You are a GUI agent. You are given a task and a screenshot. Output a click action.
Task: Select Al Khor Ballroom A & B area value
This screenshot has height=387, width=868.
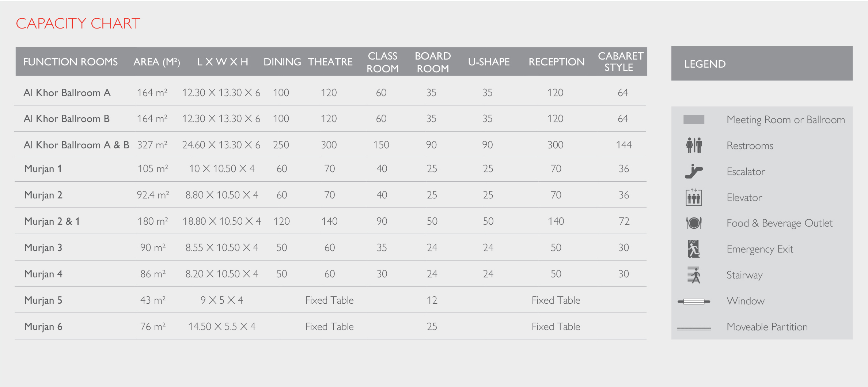(x=152, y=145)
